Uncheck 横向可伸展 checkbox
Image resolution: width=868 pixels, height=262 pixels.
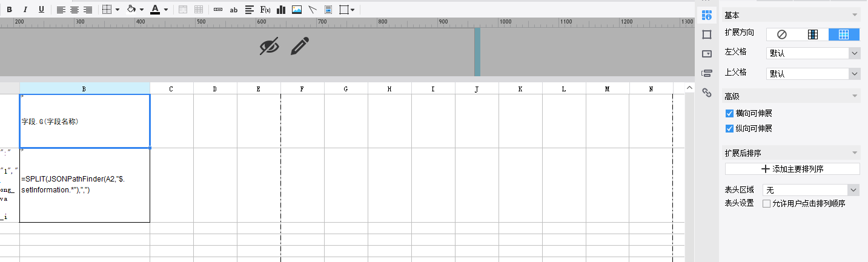(729, 113)
